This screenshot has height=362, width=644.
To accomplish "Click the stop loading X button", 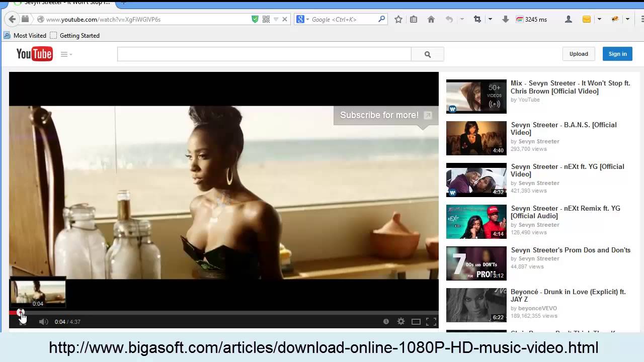I will tap(285, 19).
